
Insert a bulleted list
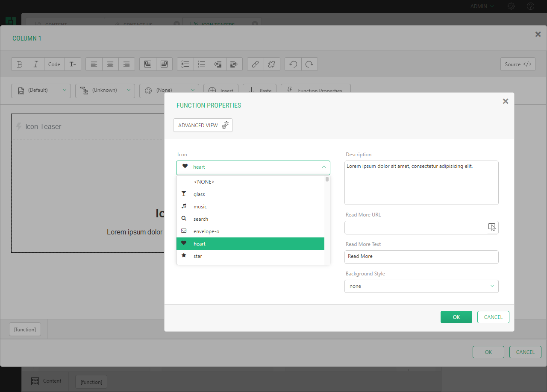coord(185,64)
